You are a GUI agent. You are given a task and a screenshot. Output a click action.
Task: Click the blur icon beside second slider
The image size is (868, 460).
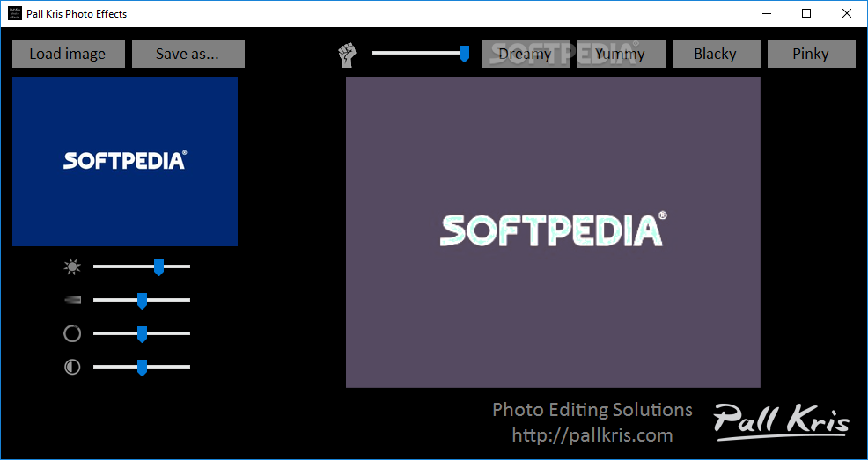[x=72, y=300]
